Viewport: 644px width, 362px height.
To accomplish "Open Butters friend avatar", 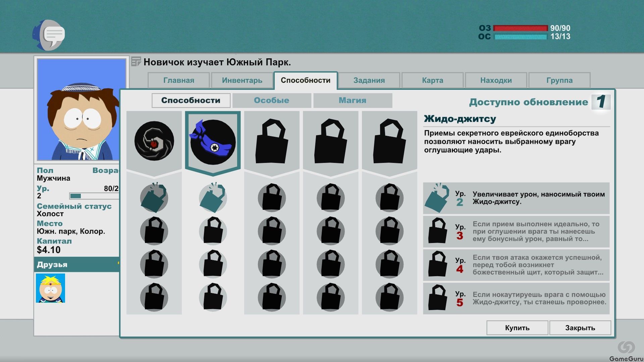I will click(x=50, y=288).
